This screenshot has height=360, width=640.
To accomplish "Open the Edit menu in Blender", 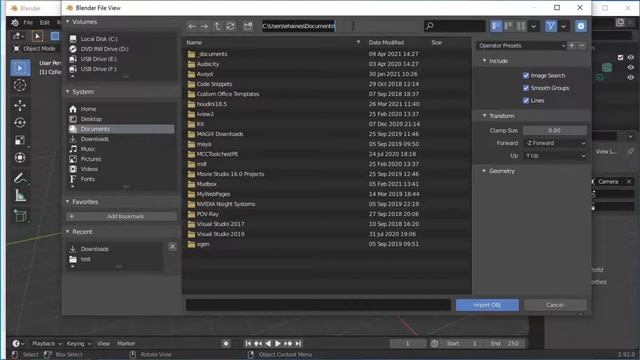I will (44, 22).
